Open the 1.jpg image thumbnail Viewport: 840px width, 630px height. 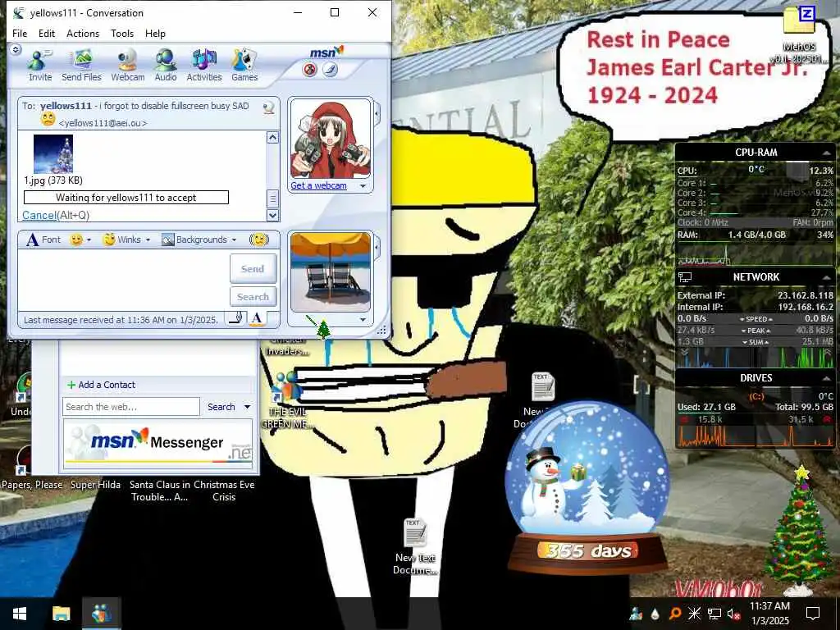click(x=53, y=153)
